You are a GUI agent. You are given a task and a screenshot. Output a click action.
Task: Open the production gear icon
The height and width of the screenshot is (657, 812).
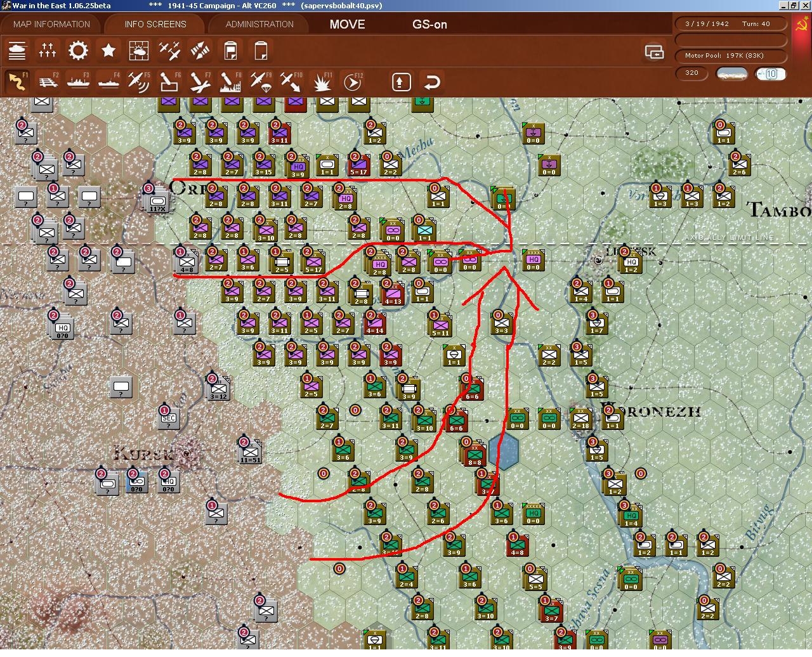click(x=78, y=50)
